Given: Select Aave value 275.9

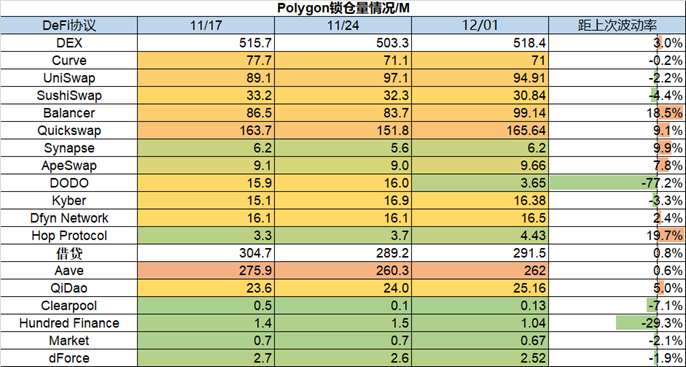Looking at the screenshot, I should 206,270.
